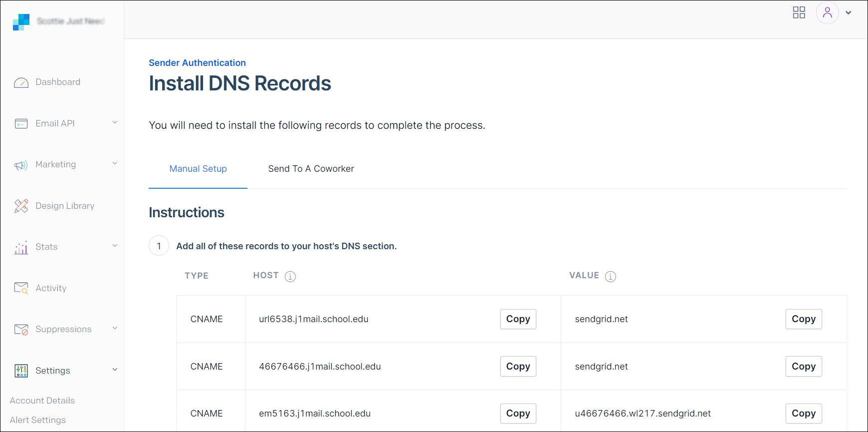Click the Marketing megaphone icon

(x=21, y=165)
